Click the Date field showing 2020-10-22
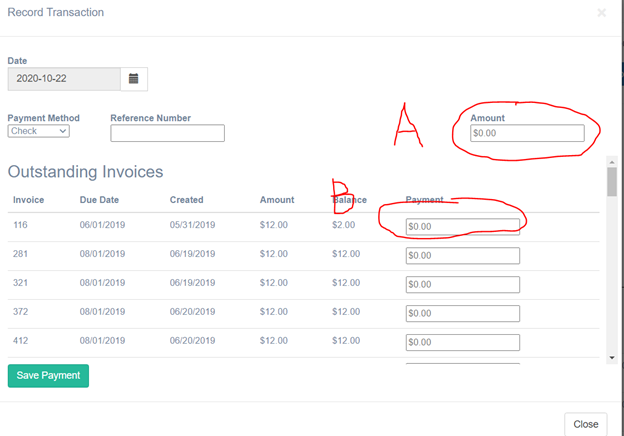Screen dimensions: 624x436 click(63, 78)
